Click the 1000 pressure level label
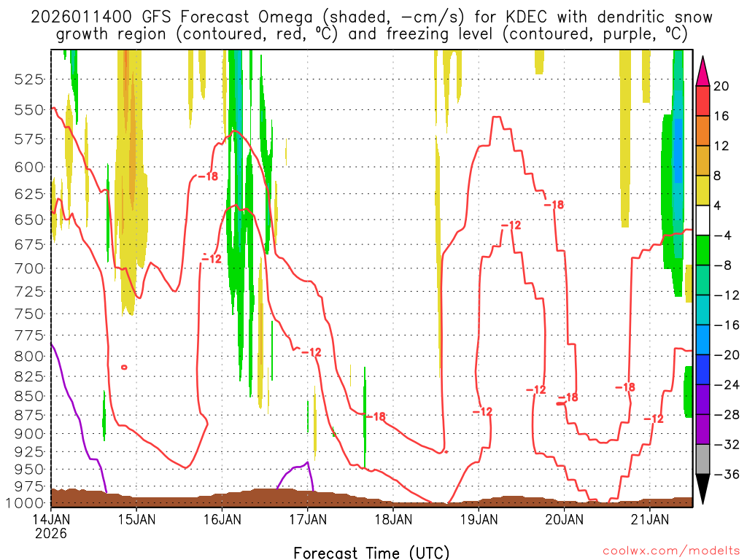Viewport: 747px width, 560px height. click(26, 503)
